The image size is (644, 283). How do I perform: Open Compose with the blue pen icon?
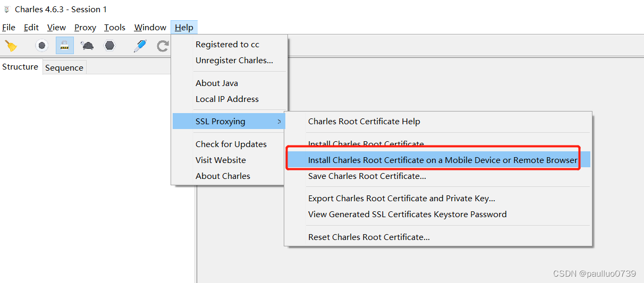click(140, 46)
